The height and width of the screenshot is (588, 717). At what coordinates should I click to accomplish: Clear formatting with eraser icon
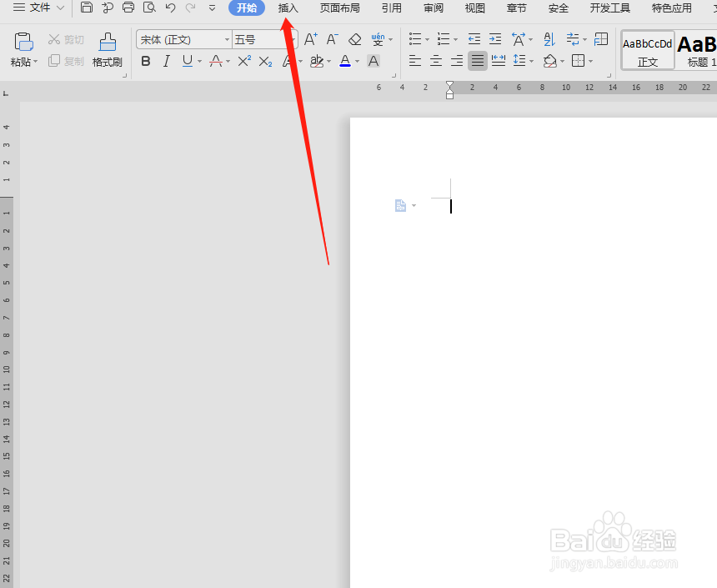pos(355,39)
